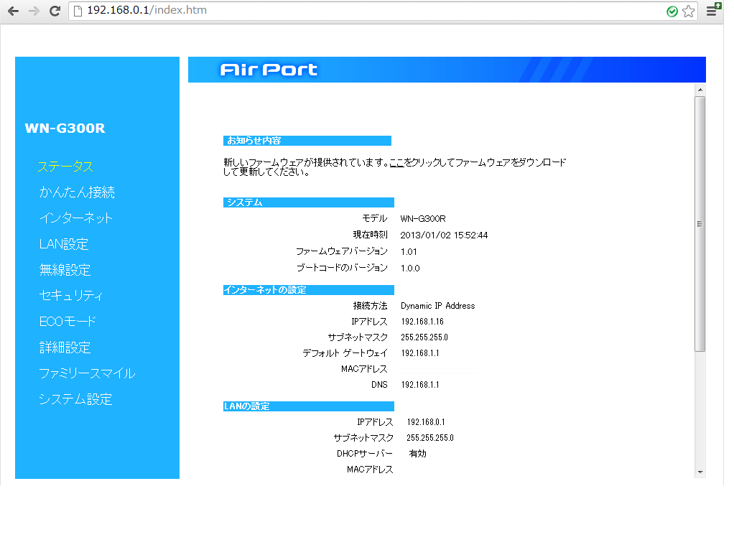Select ファミリースマイル in the sidebar

click(x=87, y=373)
